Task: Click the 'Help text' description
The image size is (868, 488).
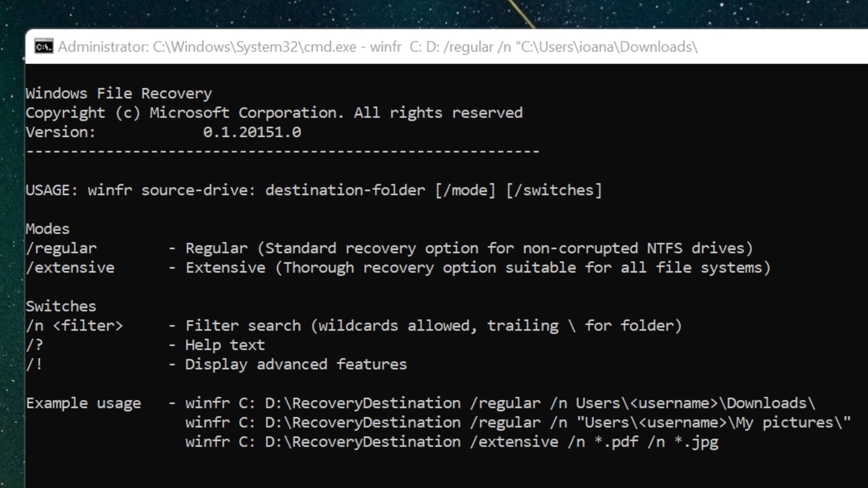Action: pyautogui.click(x=225, y=345)
